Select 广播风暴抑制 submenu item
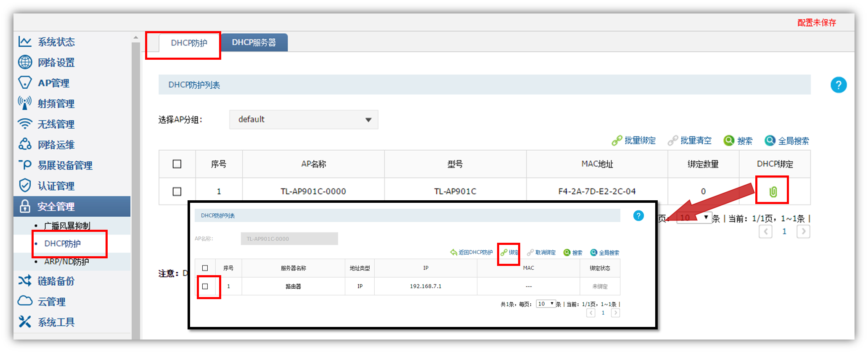The height and width of the screenshot is (353, 868). (x=67, y=226)
